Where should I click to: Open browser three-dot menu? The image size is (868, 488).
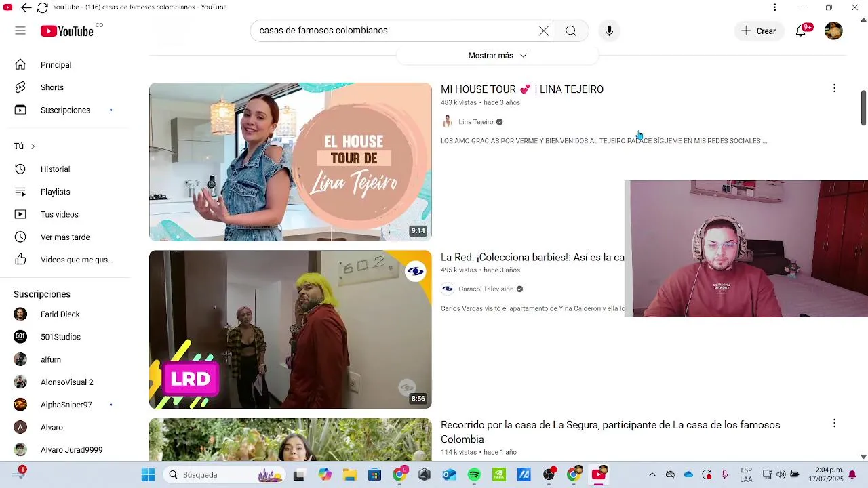pyautogui.click(x=774, y=7)
